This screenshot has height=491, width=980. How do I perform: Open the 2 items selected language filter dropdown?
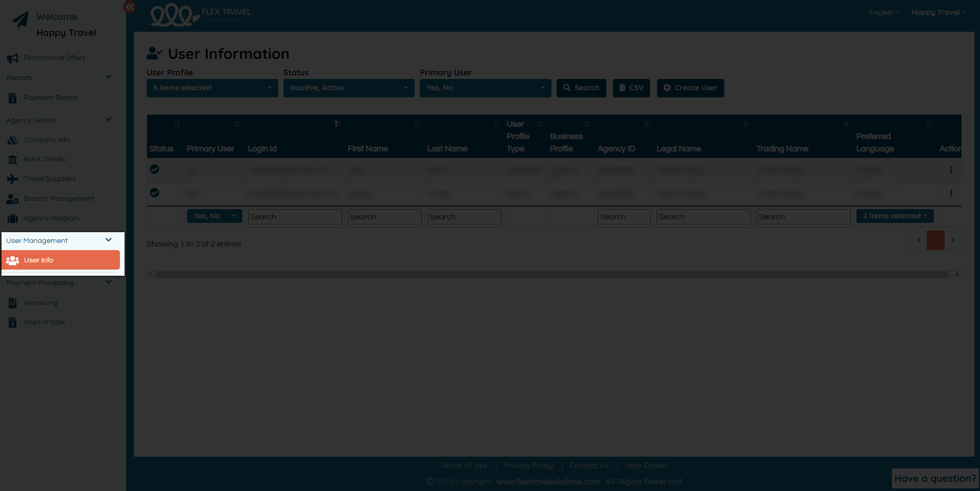[894, 216]
